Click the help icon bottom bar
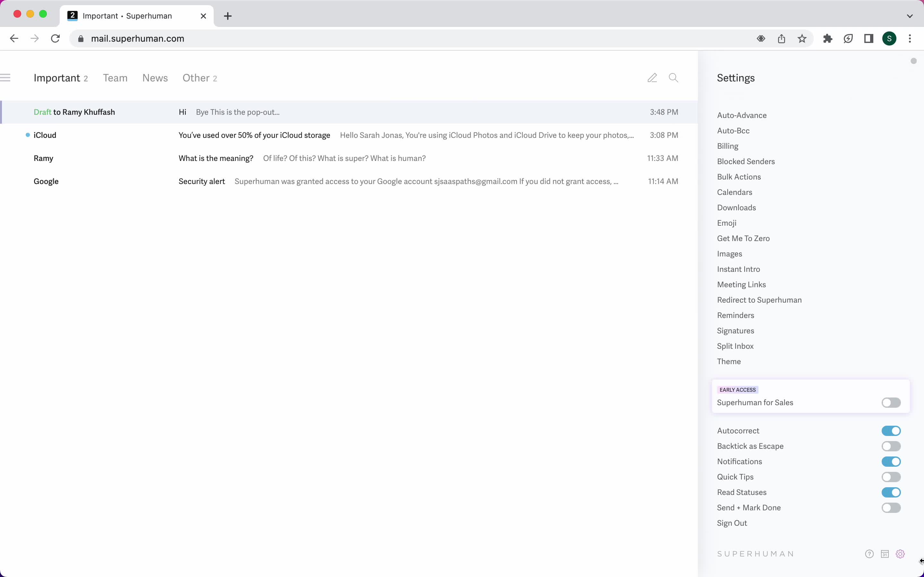 (x=869, y=553)
